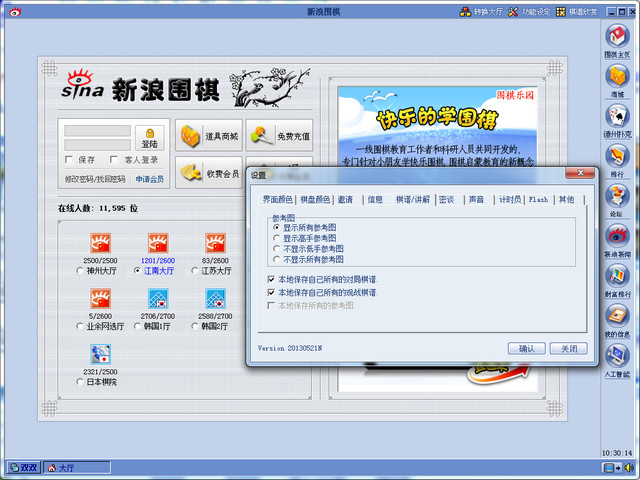Screen dimensions: 640x480
Task: Open the 我的信息 my info icon
Action: pos(617,316)
